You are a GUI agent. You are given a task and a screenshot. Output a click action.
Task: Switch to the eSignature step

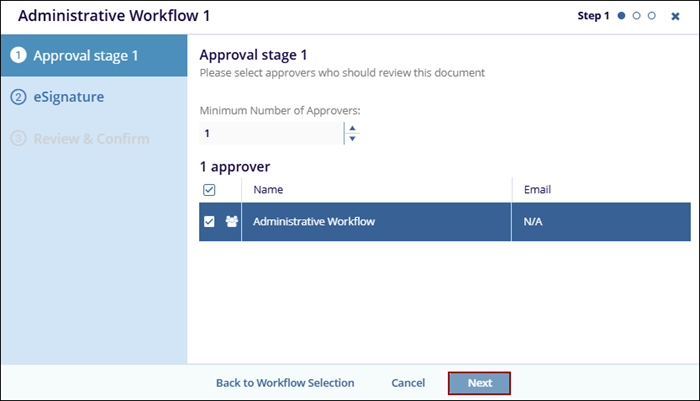point(70,97)
